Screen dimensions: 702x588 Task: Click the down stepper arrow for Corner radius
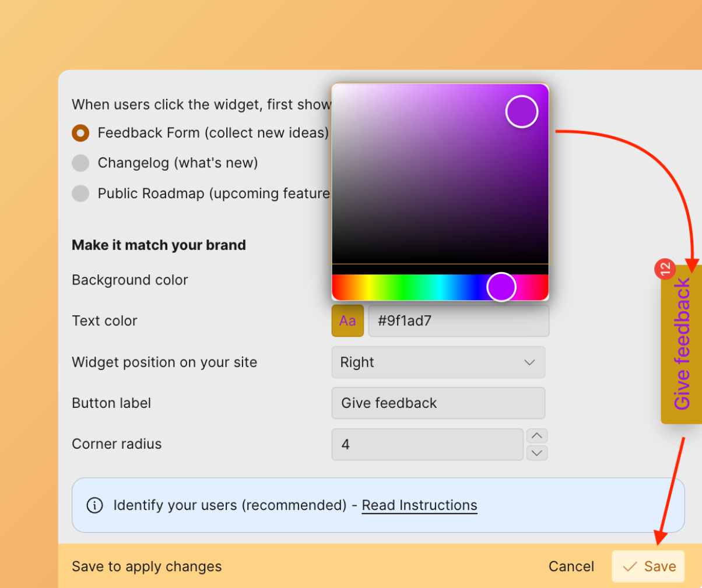[x=537, y=452]
